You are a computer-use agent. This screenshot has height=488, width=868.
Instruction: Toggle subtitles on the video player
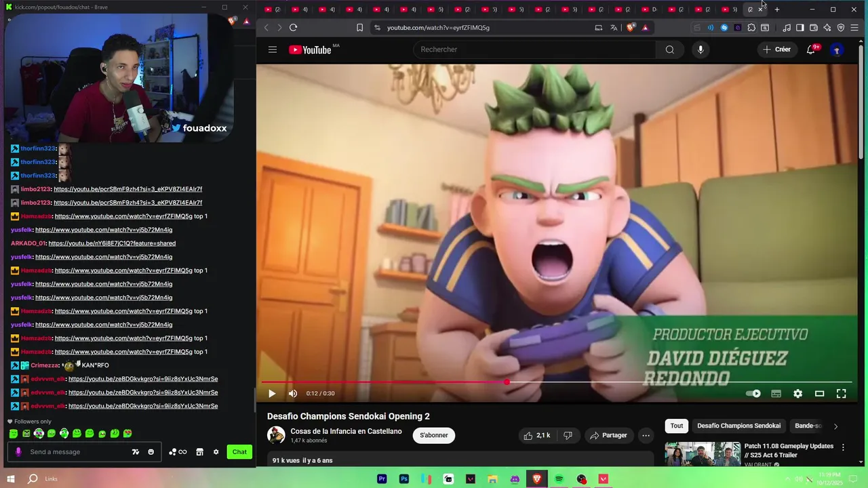[x=776, y=393]
